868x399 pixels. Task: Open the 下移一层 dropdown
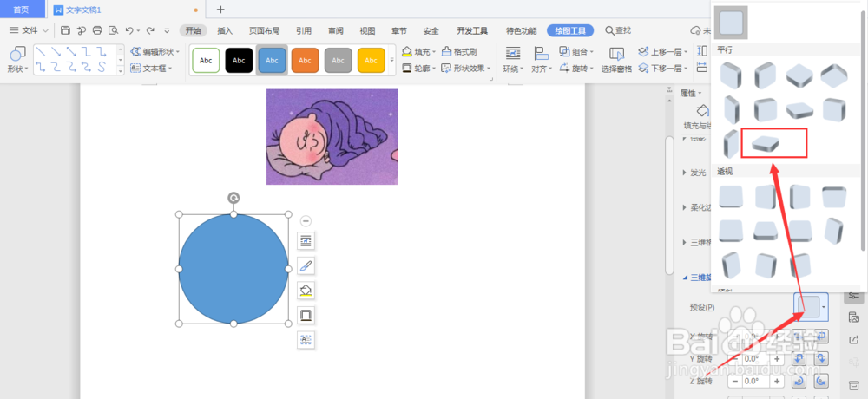point(662,68)
